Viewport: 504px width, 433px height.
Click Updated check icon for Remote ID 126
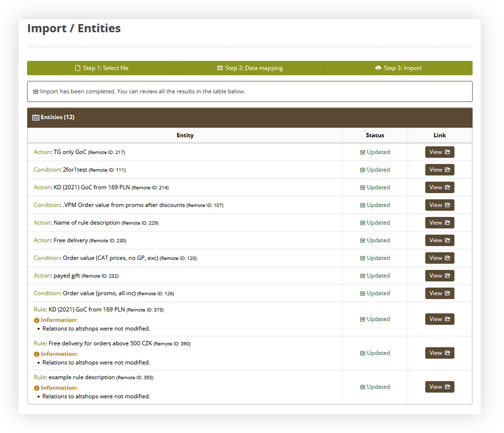coord(363,294)
